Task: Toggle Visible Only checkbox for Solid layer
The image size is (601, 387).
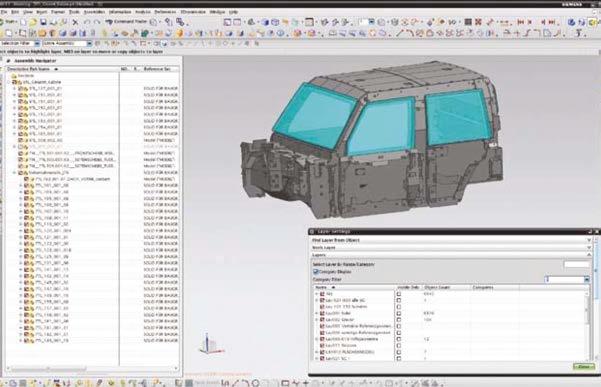Action: [x=399, y=313]
